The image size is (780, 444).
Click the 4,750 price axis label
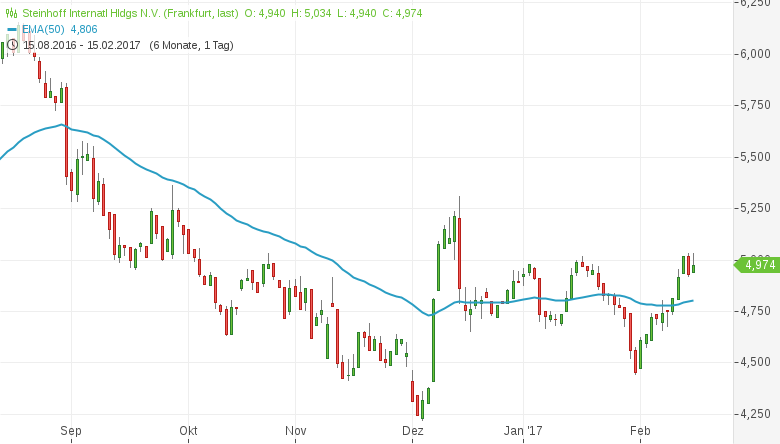[x=756, y=311]
